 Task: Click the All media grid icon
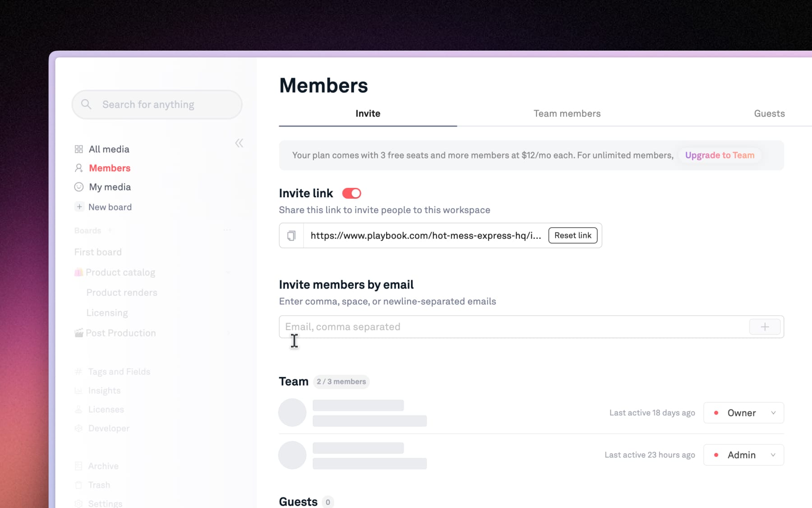click(x=79, y=149)
